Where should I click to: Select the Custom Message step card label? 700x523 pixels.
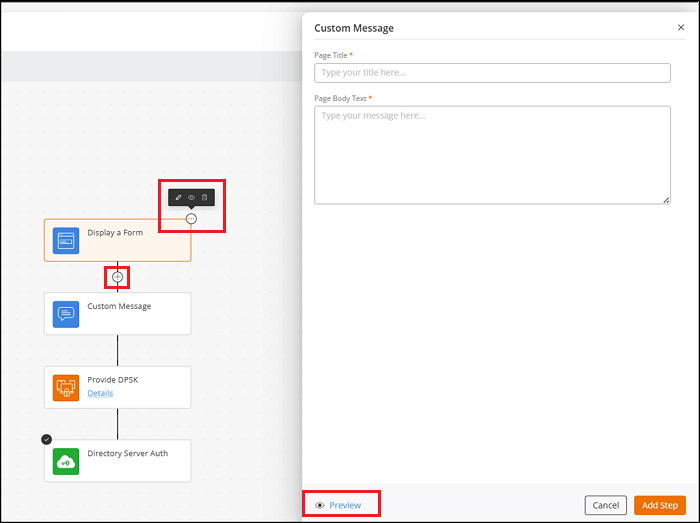119,306
